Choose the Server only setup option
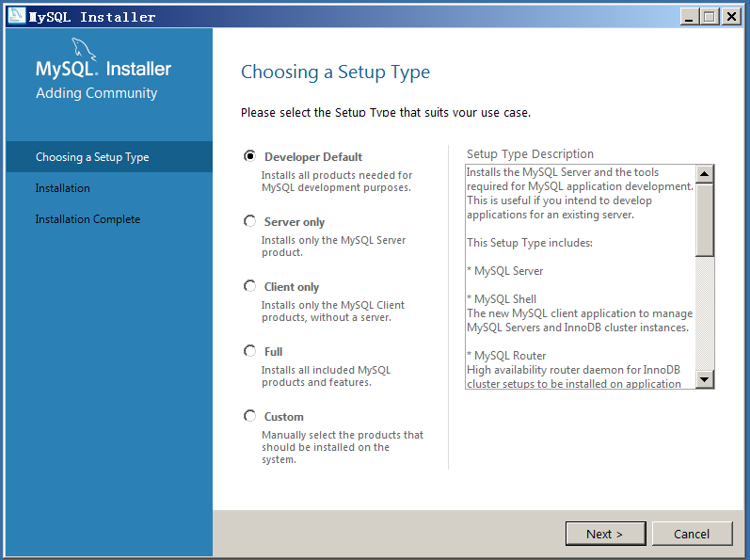The height and width of the screenshot is (560, 750). pos(249,221)
